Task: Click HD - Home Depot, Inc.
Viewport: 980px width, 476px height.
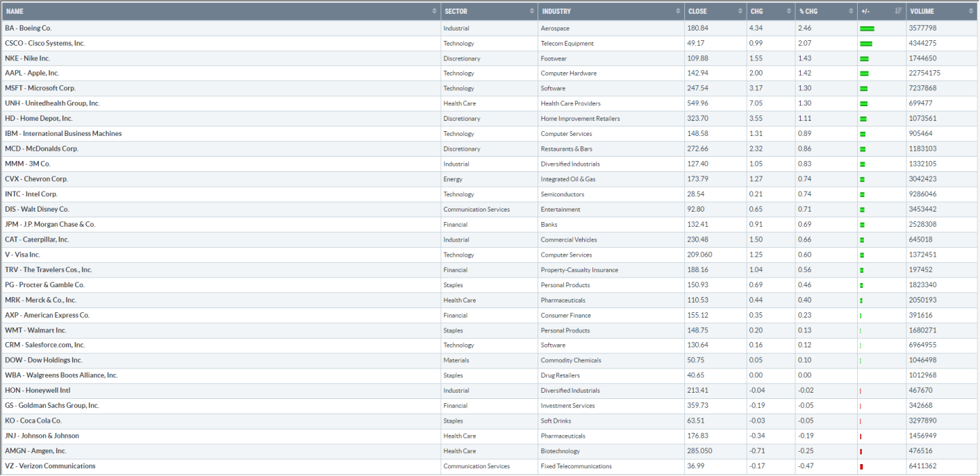Action: coord(39,119)
